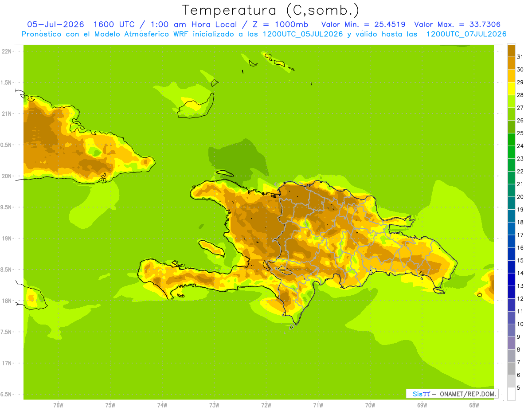Click the valid-until time "1200UTC_07JUL2026"
Viewport: 532px width, 411px height.
(466, 34)
